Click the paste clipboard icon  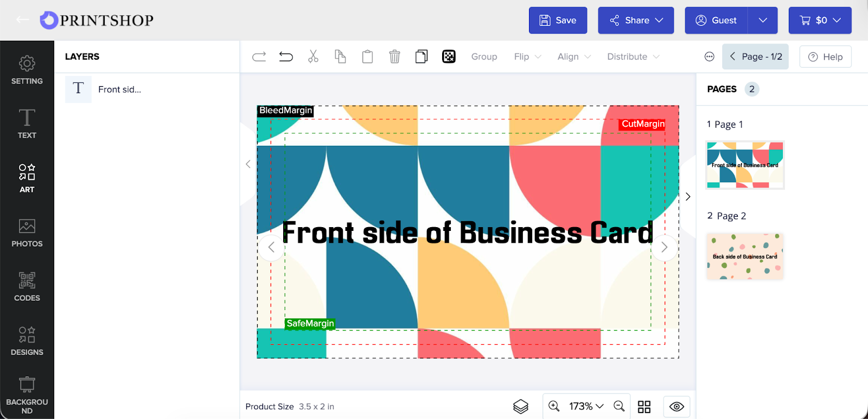(367, 56)
